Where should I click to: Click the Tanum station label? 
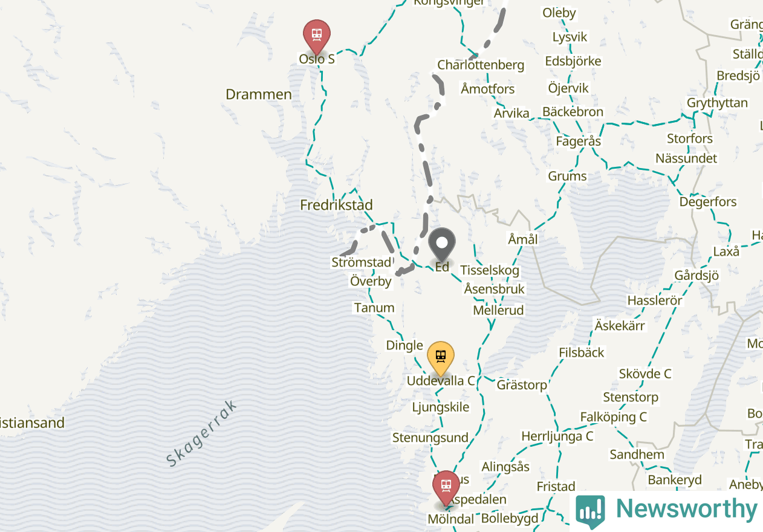point(374,308)
